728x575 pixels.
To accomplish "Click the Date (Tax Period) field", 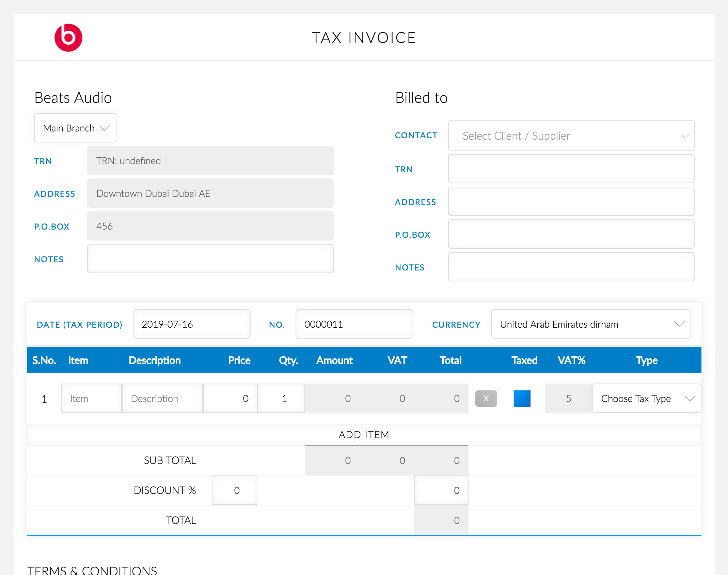I will tap(192, 324).
